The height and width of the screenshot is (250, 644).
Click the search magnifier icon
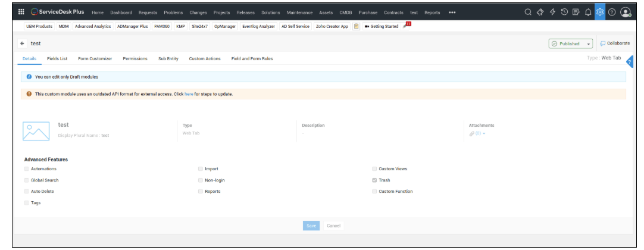(528, 12)
